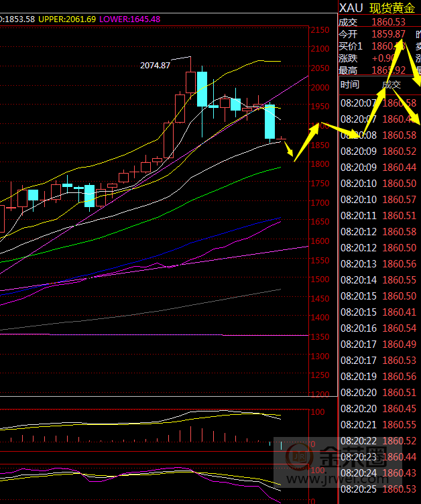The image size is (421, 504).
Task: Click the tall cyan candle below 2074.87 peak
Action: pyautogui.click(x=201, y=88)
